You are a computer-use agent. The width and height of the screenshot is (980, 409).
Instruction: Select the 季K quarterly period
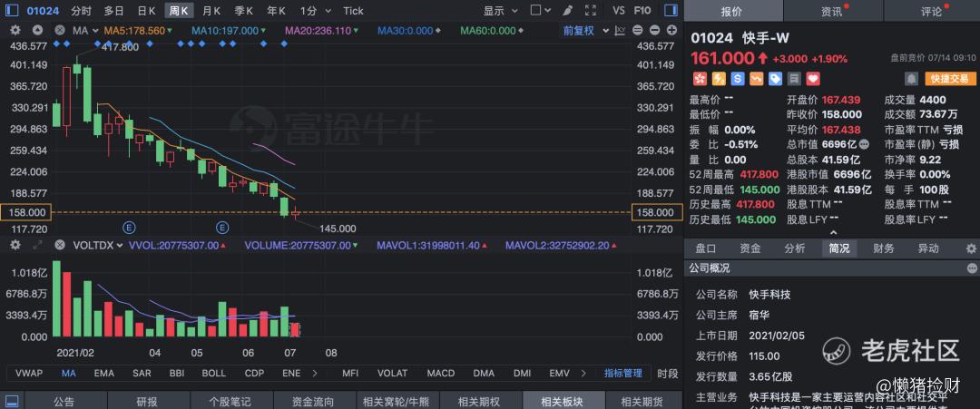tap(244, 11)
